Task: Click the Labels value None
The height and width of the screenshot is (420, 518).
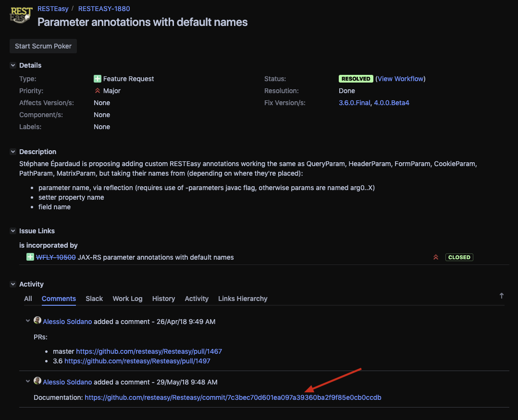Action: pos(102,127)
